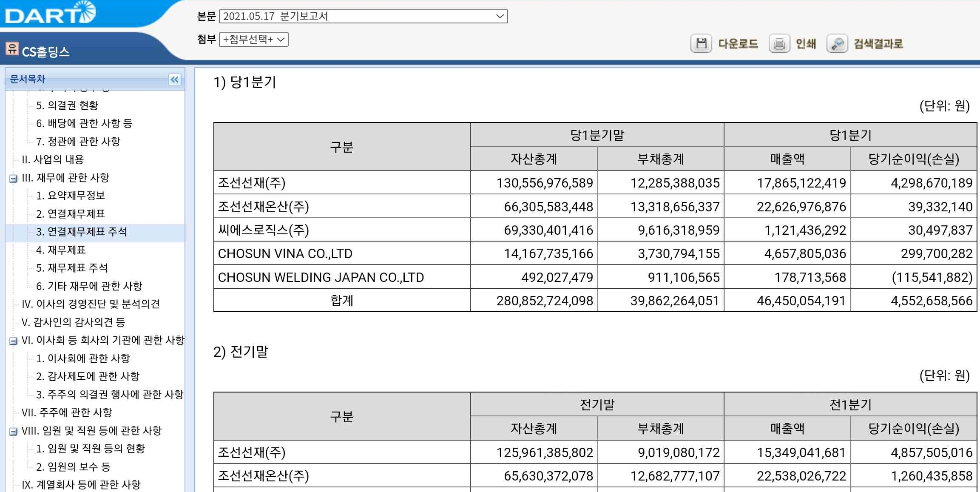Collapse the document outline panel with double-arrow icon
This screenshot has width=980, height=492.
[175, 80]
